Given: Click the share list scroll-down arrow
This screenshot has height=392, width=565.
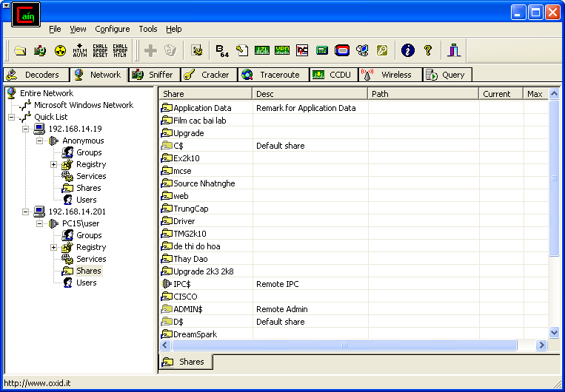Looking at the screenshot, I should click(x=554, y=332).
